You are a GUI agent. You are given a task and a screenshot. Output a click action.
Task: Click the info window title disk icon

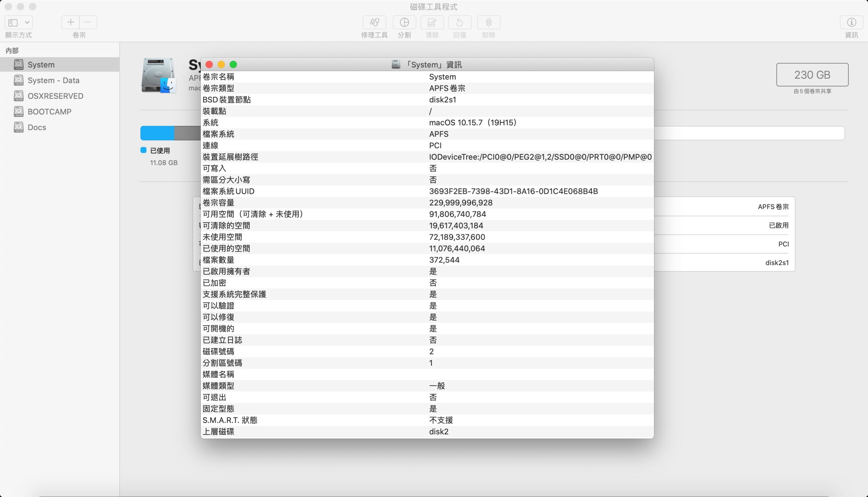click(x=396, y=64)
